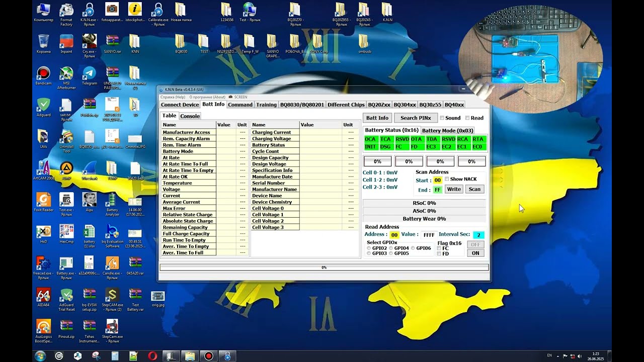Open the Bandicam desktop icon
The height and width of the screenshot is (362, 644).
43,76
